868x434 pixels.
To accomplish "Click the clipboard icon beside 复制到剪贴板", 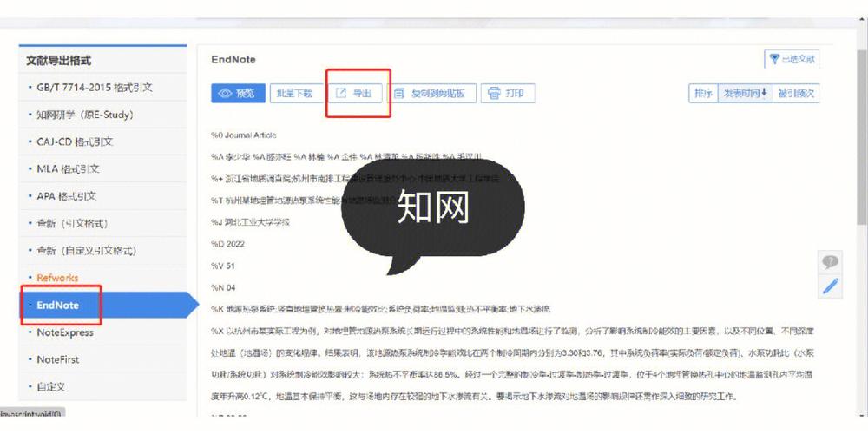I will (x=399, y=94).
